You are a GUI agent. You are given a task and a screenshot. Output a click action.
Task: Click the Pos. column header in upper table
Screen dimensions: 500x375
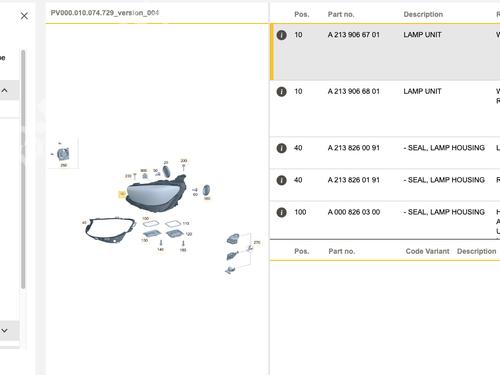pos(302,14)
